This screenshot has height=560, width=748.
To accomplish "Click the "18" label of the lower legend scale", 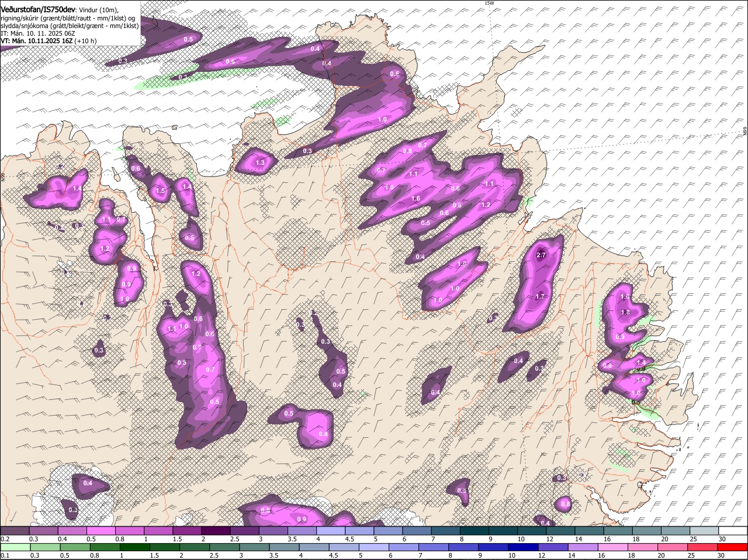I will coord(631,555).
